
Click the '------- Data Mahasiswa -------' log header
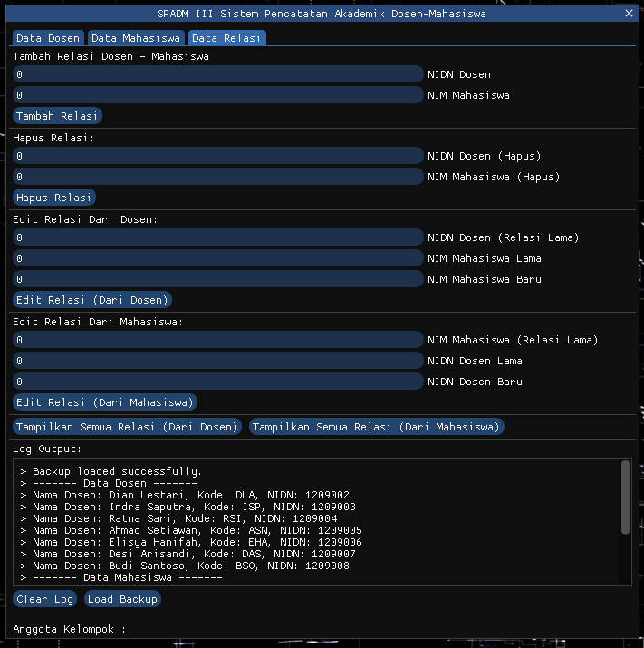click(x=121, y=577)
